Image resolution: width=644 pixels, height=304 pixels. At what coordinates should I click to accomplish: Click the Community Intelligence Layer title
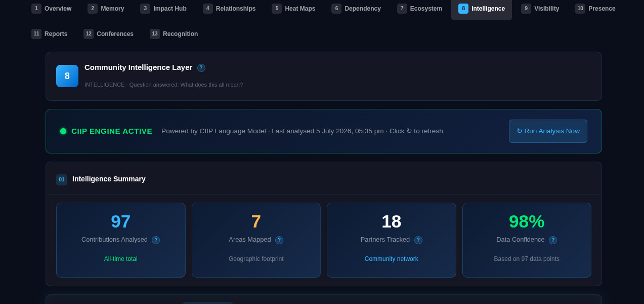coord(139,67)
